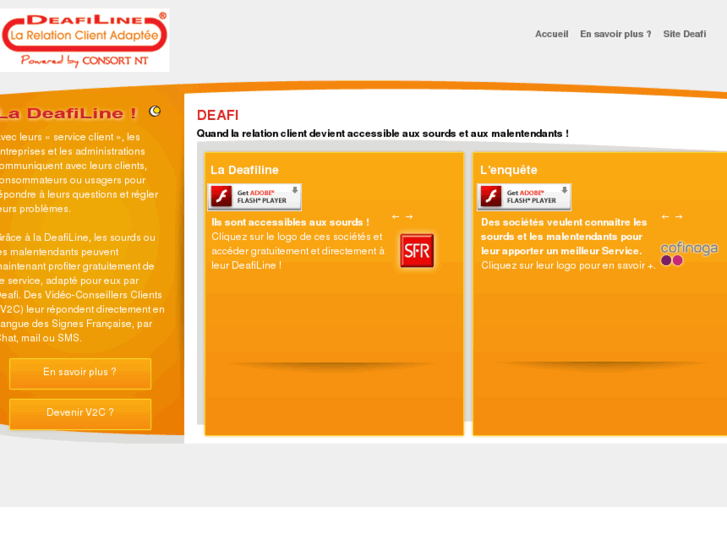The width and height of the screenshot is (727, 545).
Task: Click the SFR logo
Action: [417, 250]
